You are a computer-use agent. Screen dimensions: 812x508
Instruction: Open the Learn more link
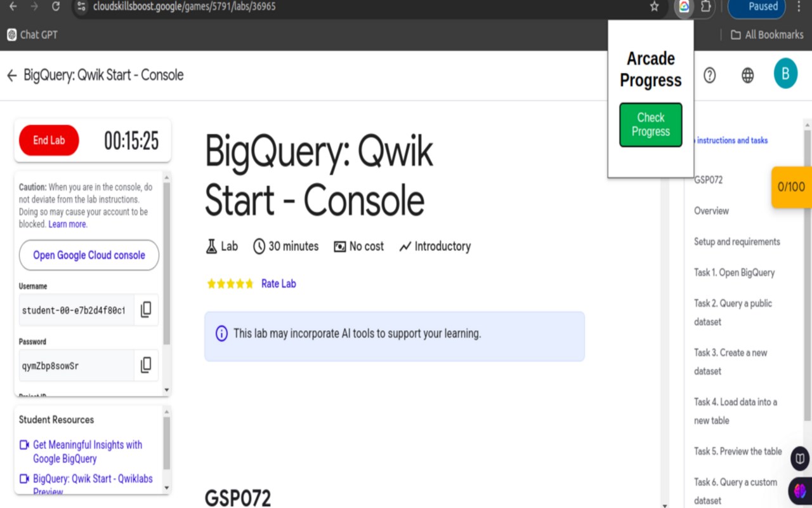point(68,224)
